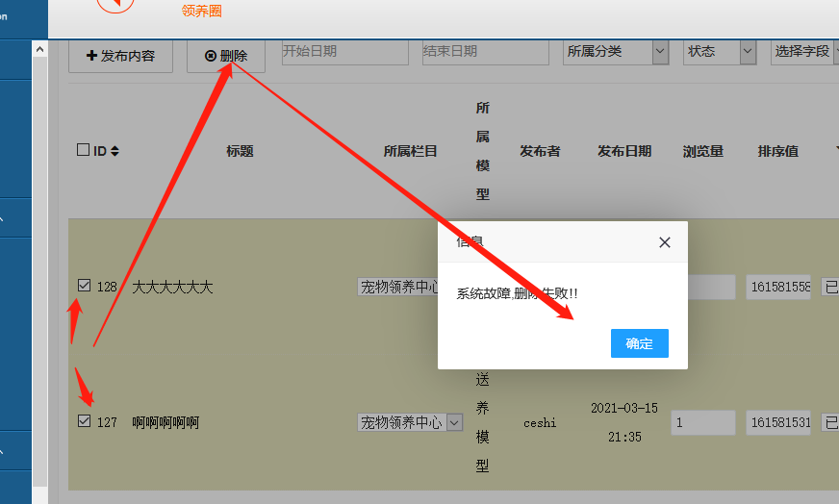Open the 状态 status dropdown

(720, 52)
